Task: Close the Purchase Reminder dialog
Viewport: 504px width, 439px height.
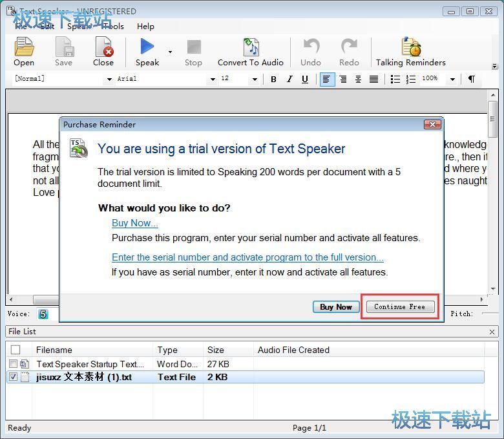Action: 432,125
